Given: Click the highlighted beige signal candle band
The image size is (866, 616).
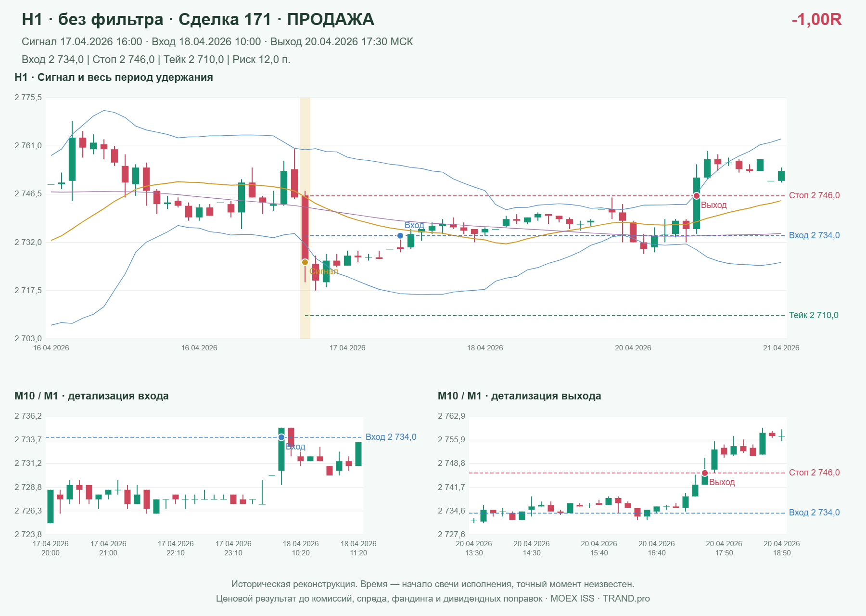Looking at the screenshot, I should coord(305,218).
